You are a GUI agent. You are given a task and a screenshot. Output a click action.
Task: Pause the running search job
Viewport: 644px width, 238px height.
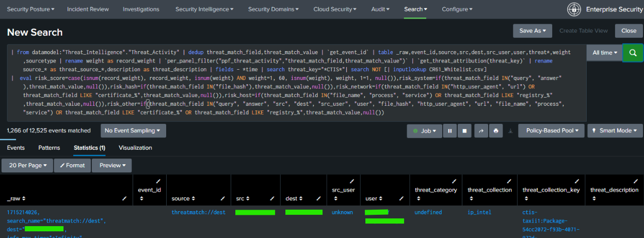(449, 131)
